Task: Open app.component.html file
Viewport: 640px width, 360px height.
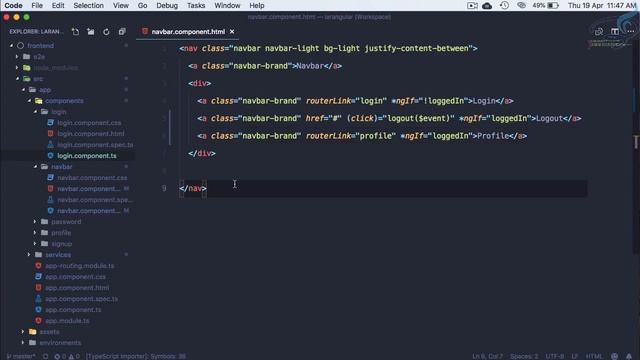Action: (x=77, y=288)
